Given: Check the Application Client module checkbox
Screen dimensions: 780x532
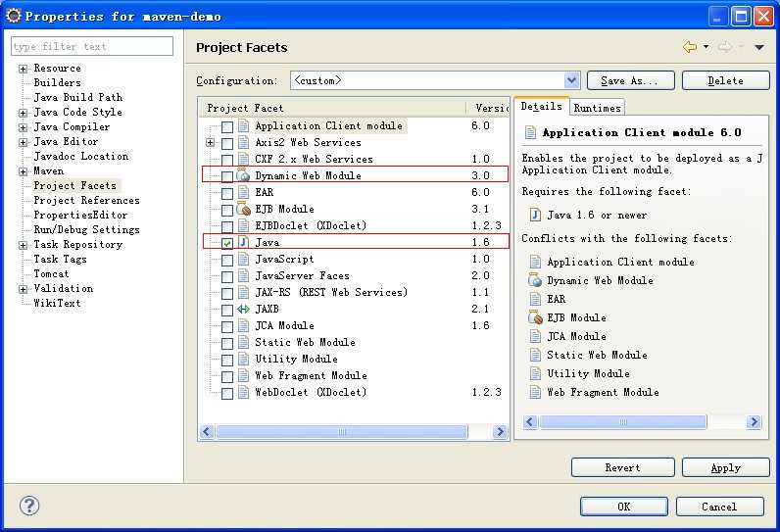Looking at the screenshot, I should (x=226, y=126).
